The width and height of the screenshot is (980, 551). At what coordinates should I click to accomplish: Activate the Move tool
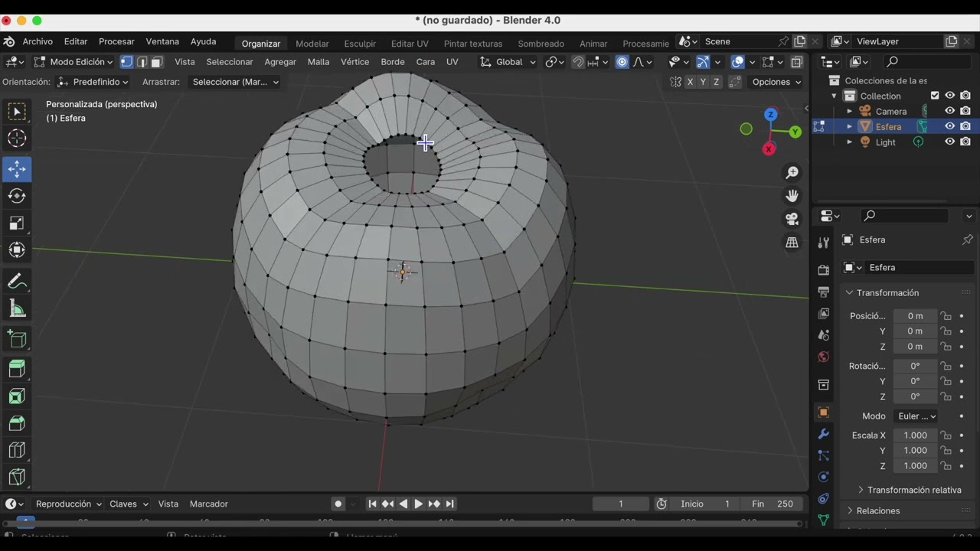[17, 168]
